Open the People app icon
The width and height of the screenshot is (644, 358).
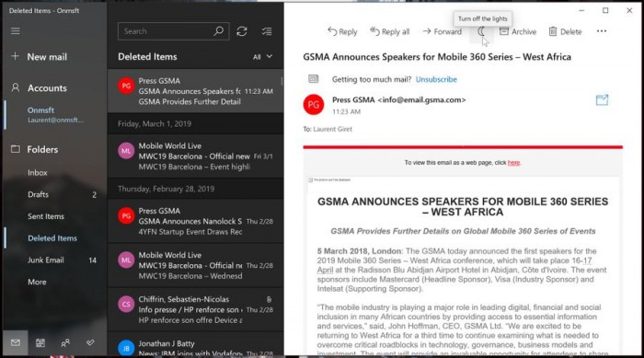click(65, 342)
